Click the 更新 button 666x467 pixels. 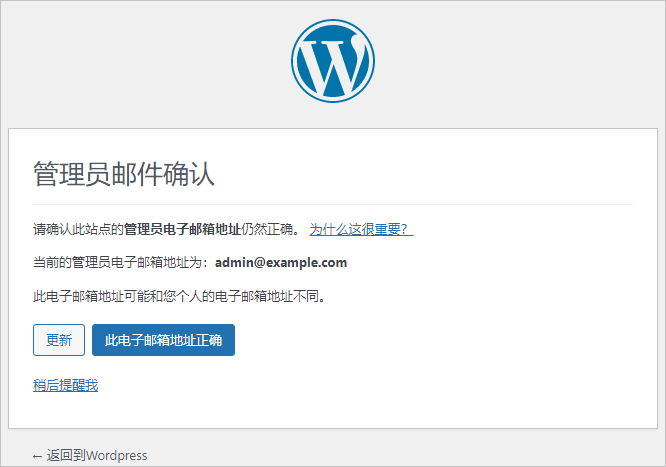(59, 340)
